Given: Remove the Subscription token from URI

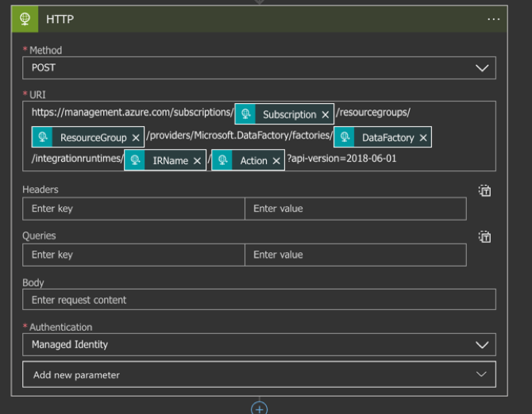Looking at the screenshot, I should [x=326, y=115].
